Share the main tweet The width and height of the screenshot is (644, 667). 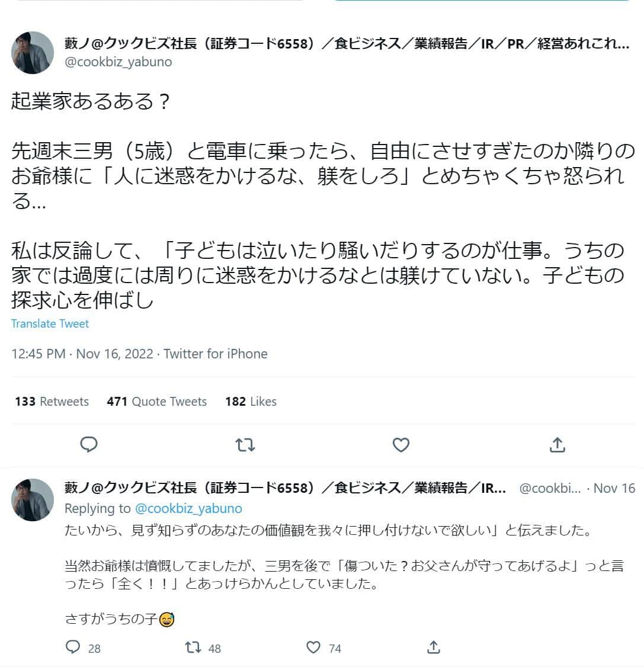557,444
